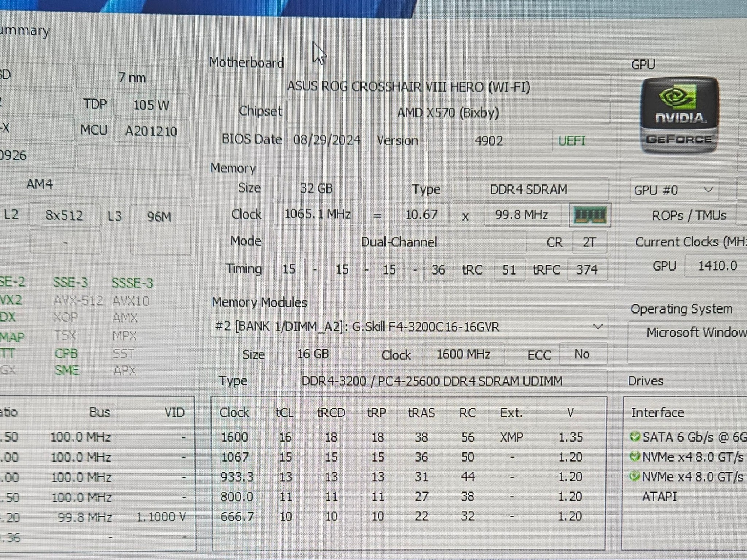Click the 1.35 voltage cell
Screen dimensions: 747x560
[x=571, y=437]
